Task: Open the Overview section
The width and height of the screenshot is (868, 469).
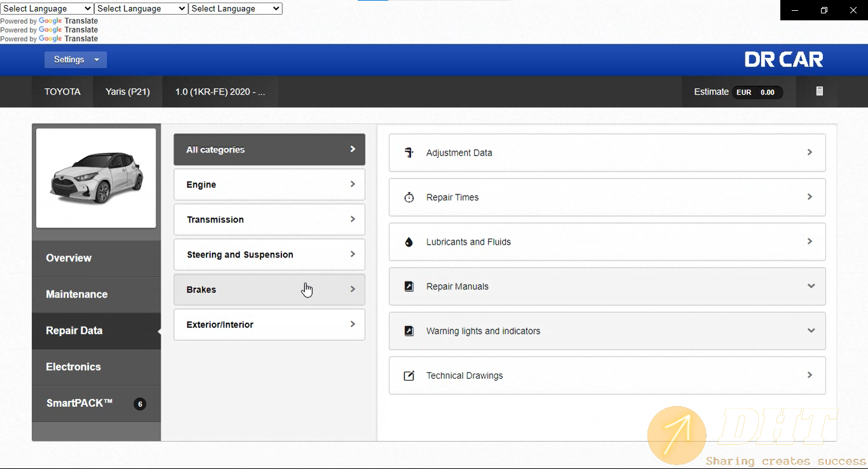Action: [x=96, y=258]
